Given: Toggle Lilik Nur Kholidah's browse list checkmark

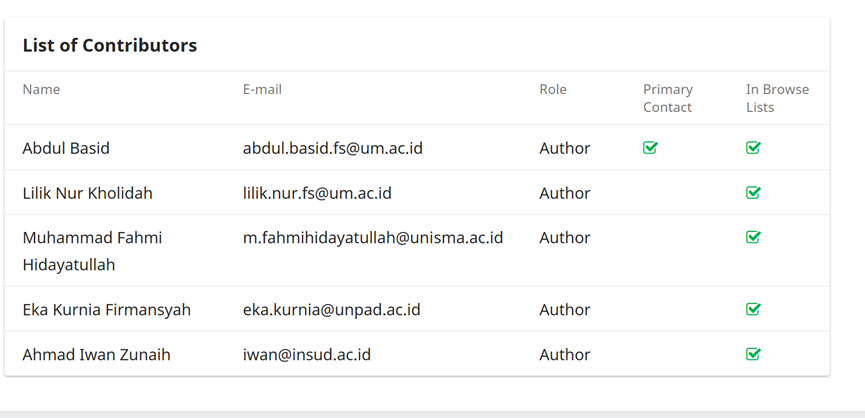Looking at the screenshot, I should [x=753, y=192].
